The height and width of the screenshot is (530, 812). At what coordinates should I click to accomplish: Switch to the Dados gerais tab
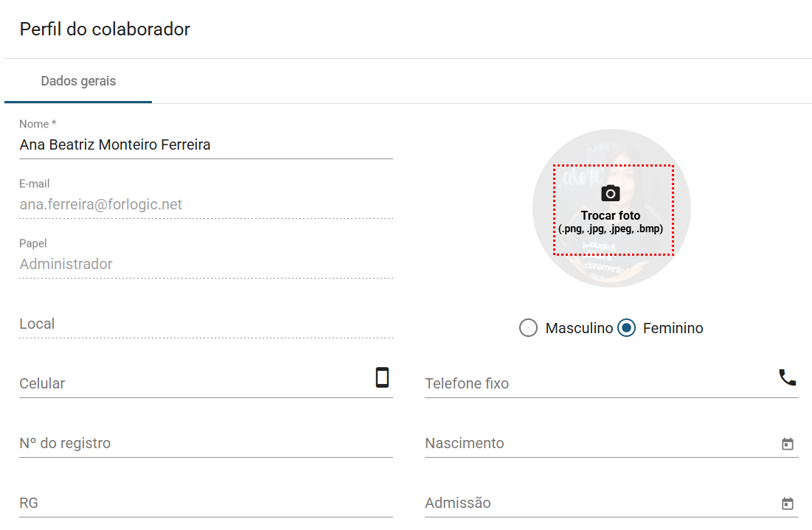(x=78, y=81)
